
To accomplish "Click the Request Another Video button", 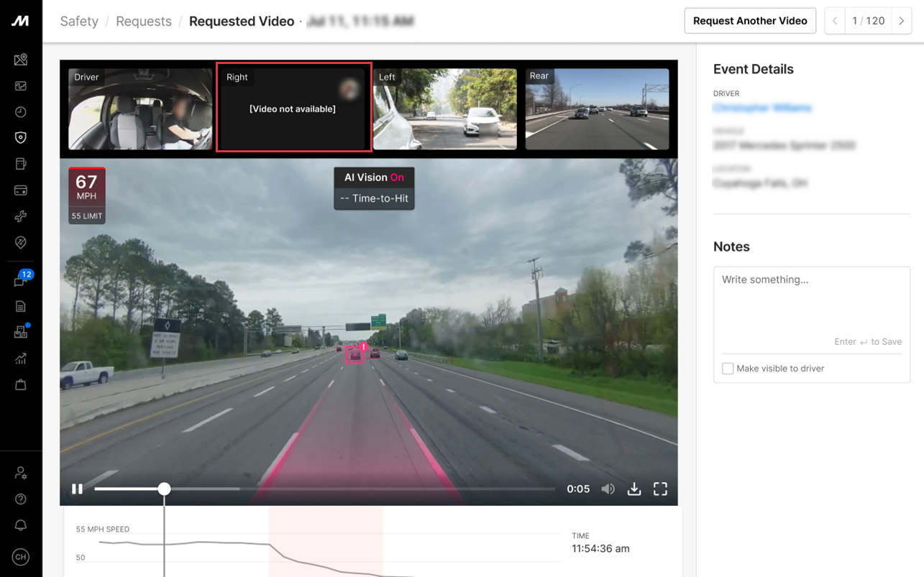I will coord(750,21).
